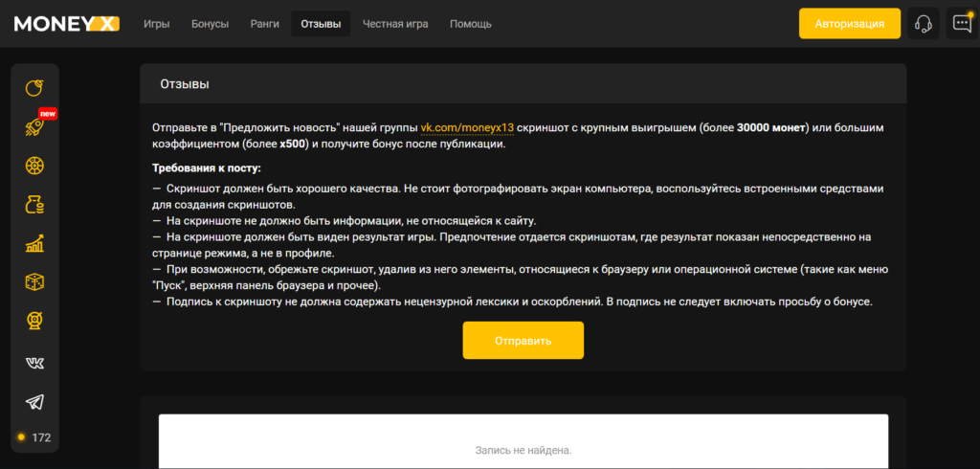Select the money bag with coins icon
980x469 pixels.
coord(35,205)
